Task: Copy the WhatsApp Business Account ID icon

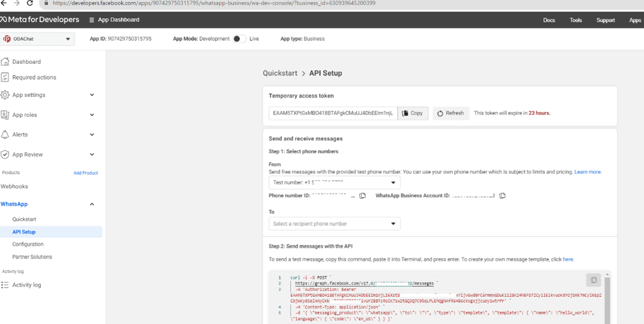Action: pyautogui.click(x=502, y=196)
